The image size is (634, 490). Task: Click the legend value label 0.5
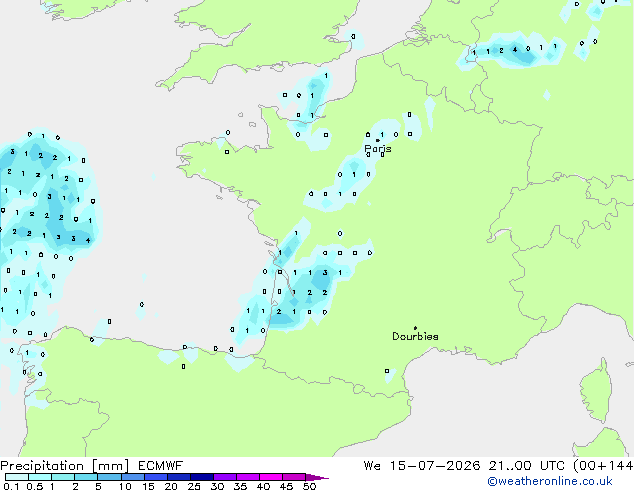click(x=35, y=486)
